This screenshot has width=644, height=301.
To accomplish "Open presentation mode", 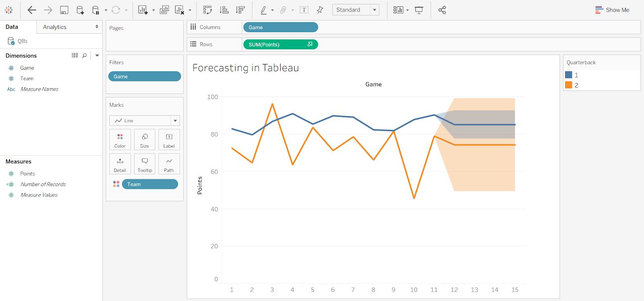I will 419,10.
